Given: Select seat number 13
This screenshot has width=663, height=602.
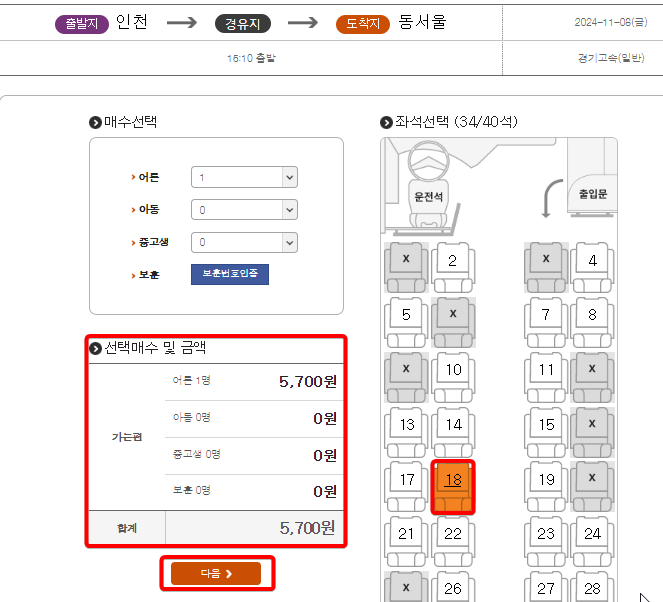Looking at the screenshot, I should pyautogui.click(x=406, y=432).
